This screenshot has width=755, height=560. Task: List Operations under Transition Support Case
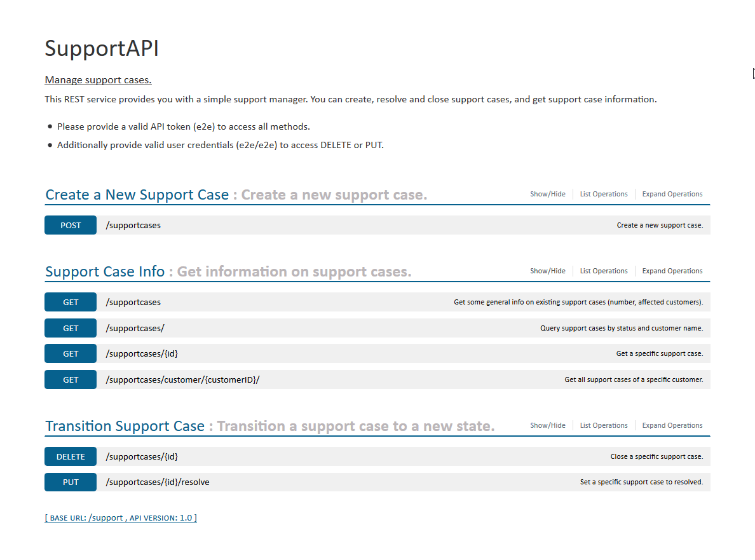click(603, 426)
